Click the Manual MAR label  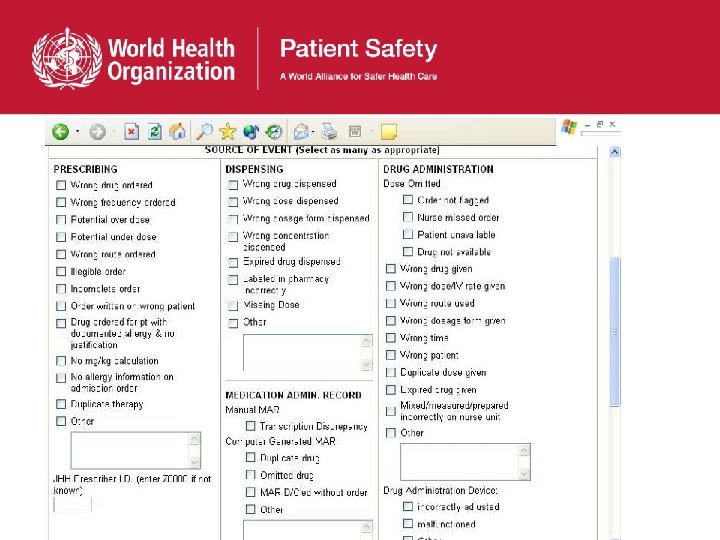point(252,409)
